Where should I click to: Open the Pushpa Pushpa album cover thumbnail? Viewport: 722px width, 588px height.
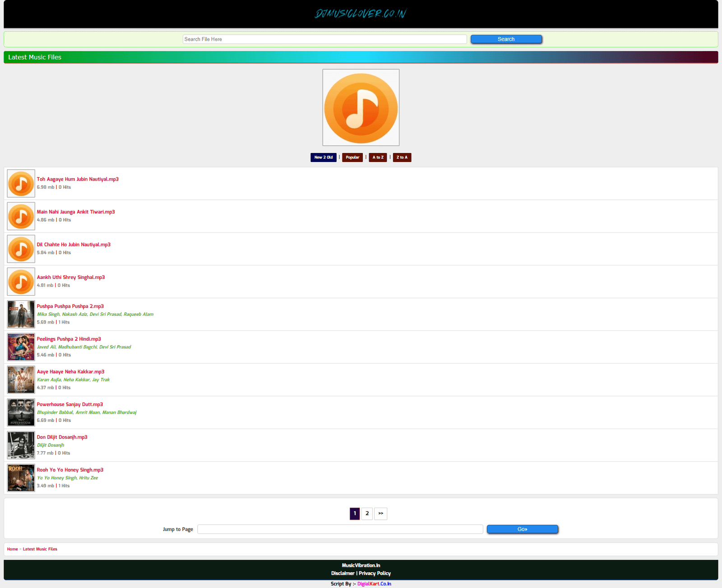tap(21, 315)
